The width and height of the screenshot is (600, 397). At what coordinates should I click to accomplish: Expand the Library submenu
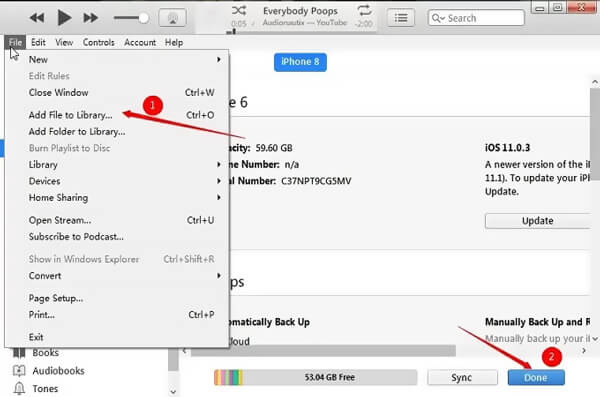point(117,164)
